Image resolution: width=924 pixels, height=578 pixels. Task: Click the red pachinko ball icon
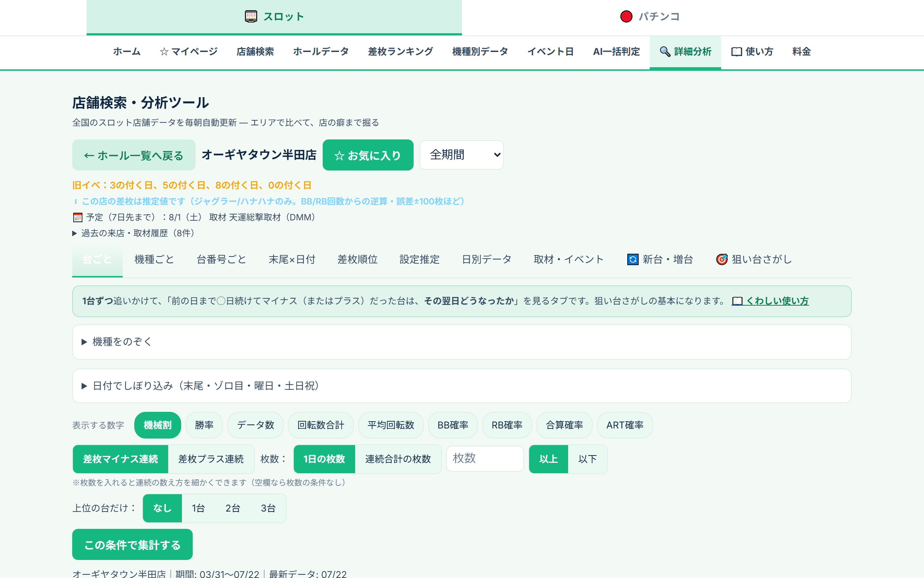pos(626,17)
